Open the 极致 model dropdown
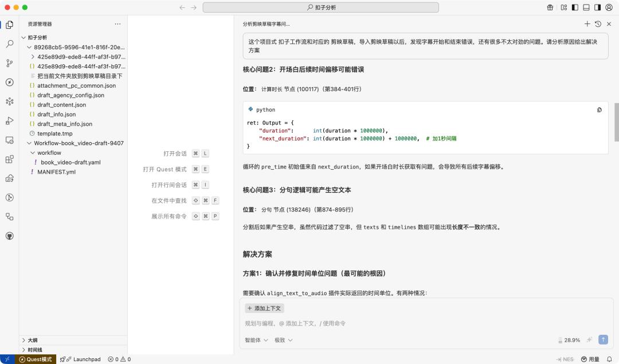The height and width of the screenshot is (364, 619). [283, 340]
